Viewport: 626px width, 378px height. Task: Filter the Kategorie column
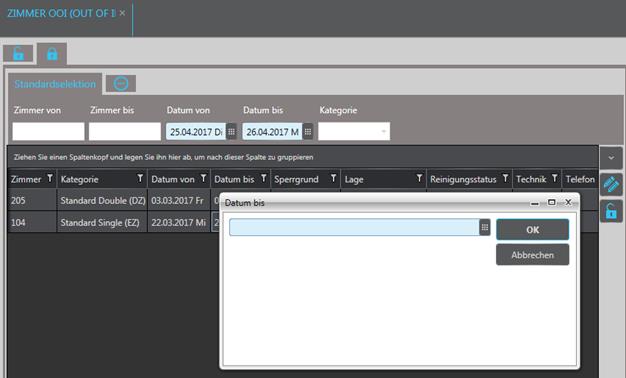(140, 178)
